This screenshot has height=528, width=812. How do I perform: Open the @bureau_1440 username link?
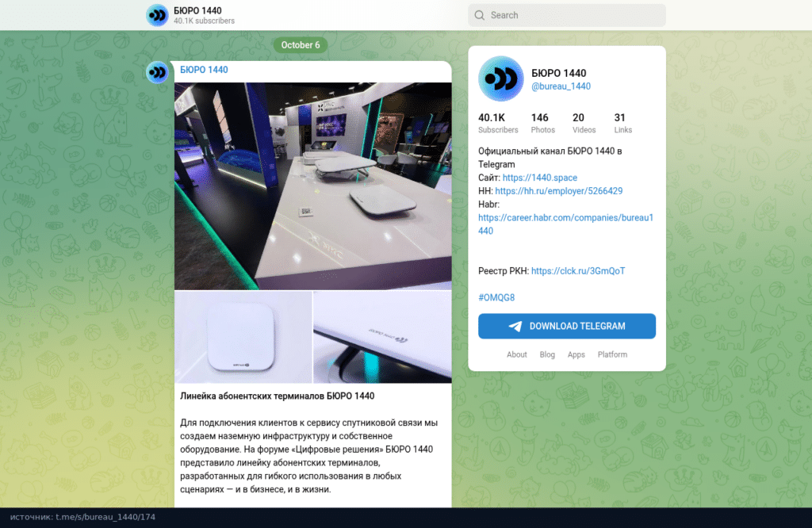tap(561, 86)
